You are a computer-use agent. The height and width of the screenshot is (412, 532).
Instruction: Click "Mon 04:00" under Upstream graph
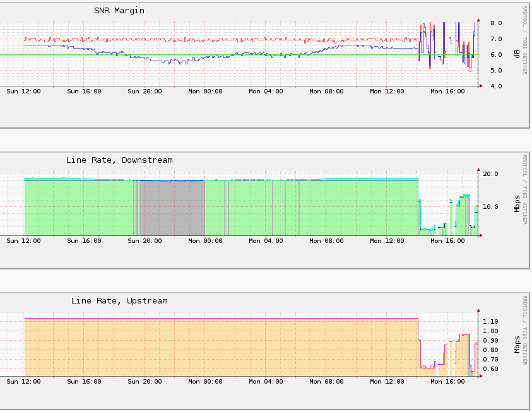coord(266,382)
